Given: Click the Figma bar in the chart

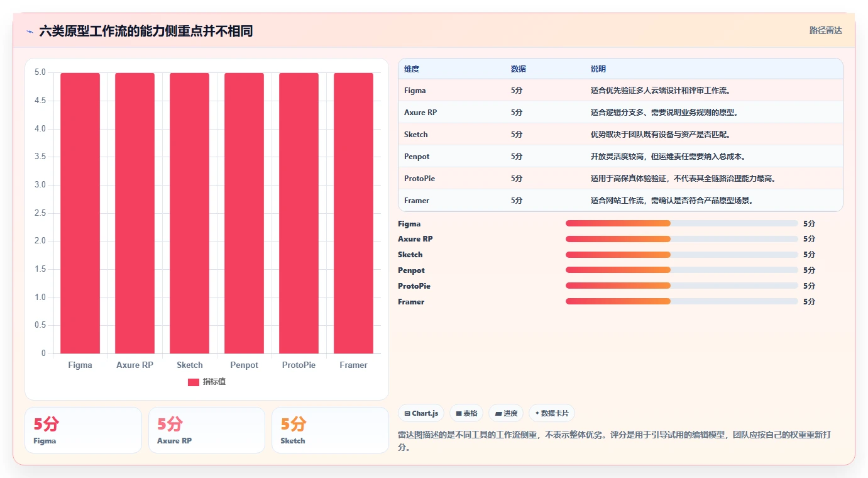Looking at the screenshot, I should pyautogui.click(x=80, y=213).
